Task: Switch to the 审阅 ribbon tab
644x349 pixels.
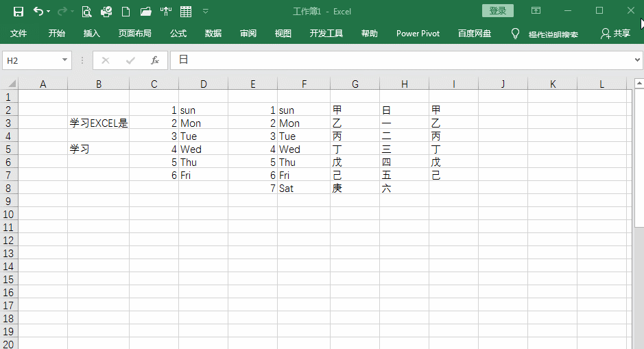Action: [x=248, y=34]
